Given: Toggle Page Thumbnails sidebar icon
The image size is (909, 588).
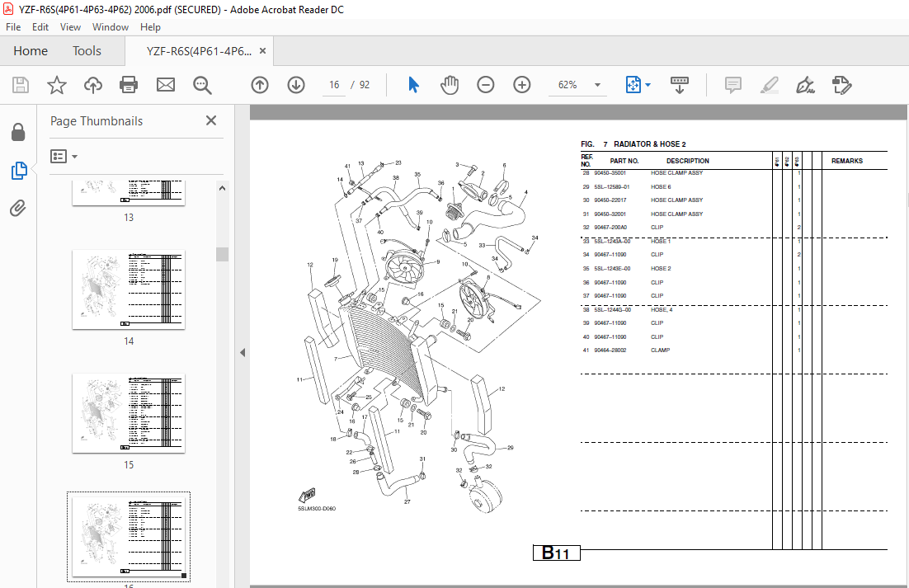Looking at the screenshot, I should click(x=18, y=171).
